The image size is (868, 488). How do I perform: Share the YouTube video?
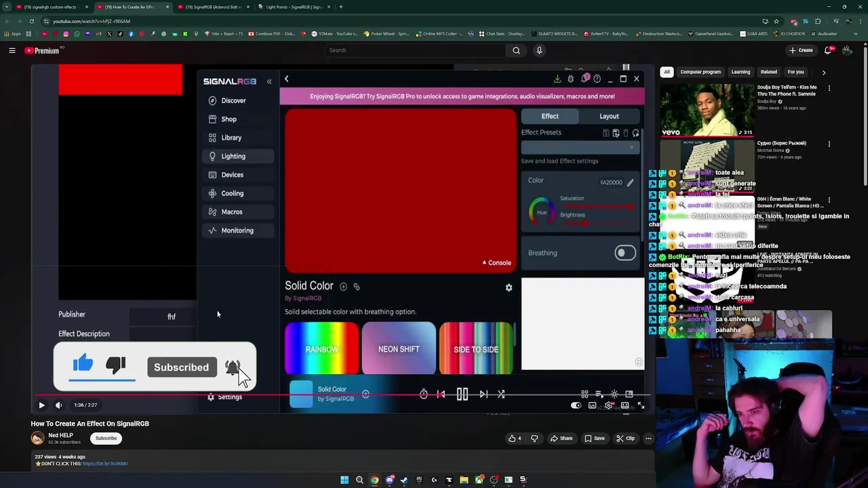(561, 439)
